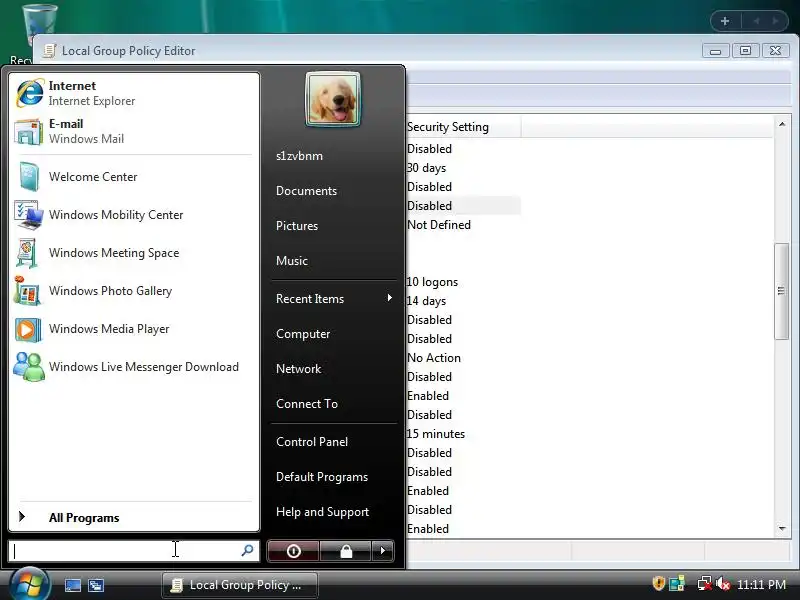The width and height of the screenshot is (800, 600).
Task: Open the Welcome Center program
Action: (134, 177)
